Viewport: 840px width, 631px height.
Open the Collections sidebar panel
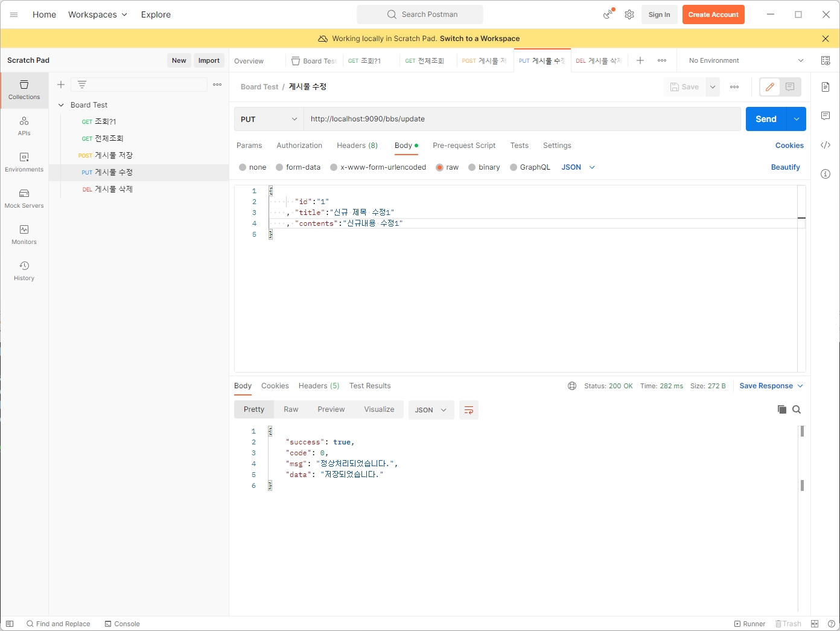(x=24, y=90)
